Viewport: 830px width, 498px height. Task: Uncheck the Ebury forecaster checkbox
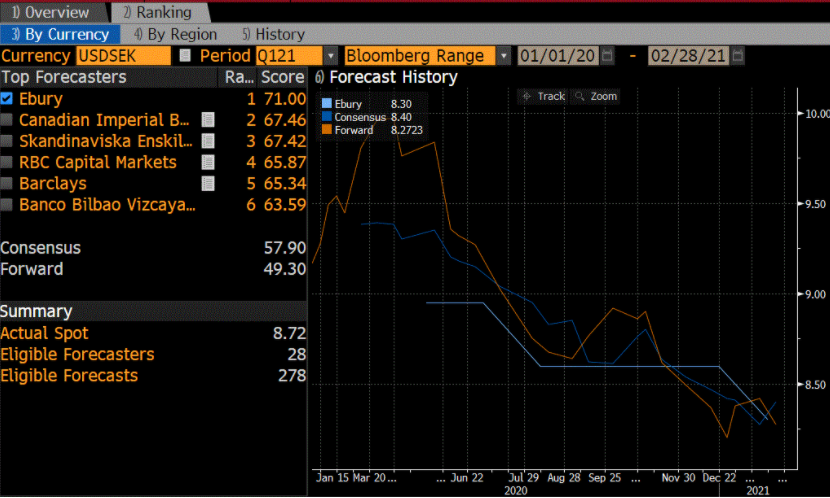point(6,98)
